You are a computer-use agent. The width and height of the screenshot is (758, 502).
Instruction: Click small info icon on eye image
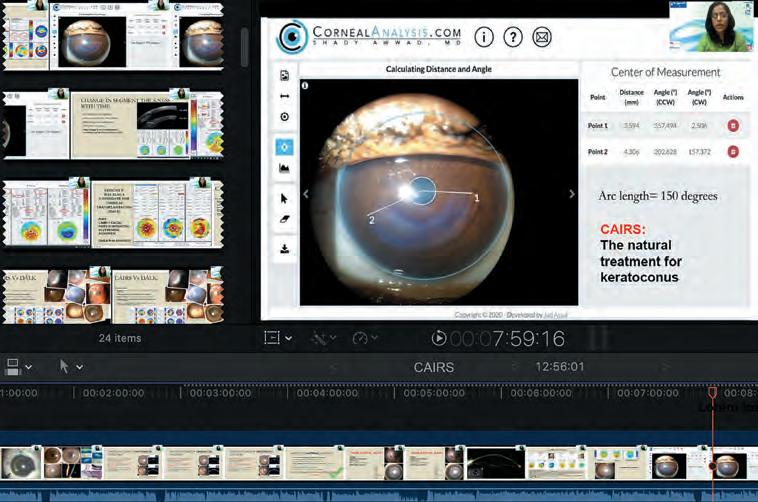coord(305,86)
